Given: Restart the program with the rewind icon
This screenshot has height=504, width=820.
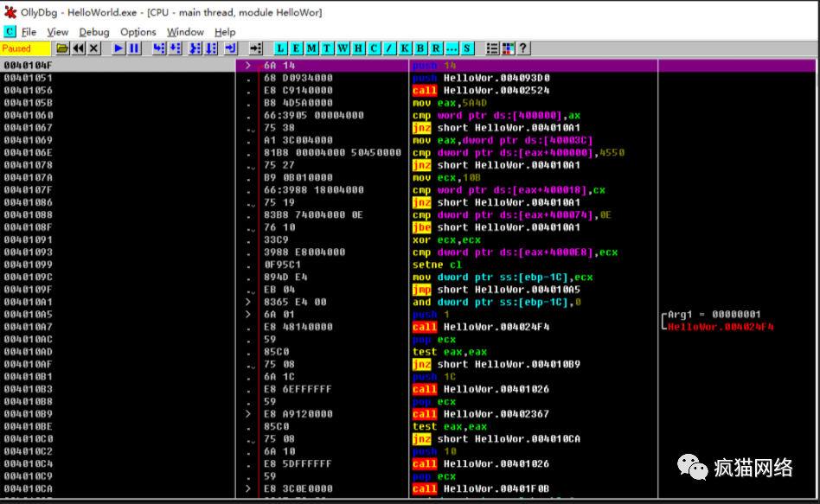Looking at the screenshot, I should tap(79, 48).
